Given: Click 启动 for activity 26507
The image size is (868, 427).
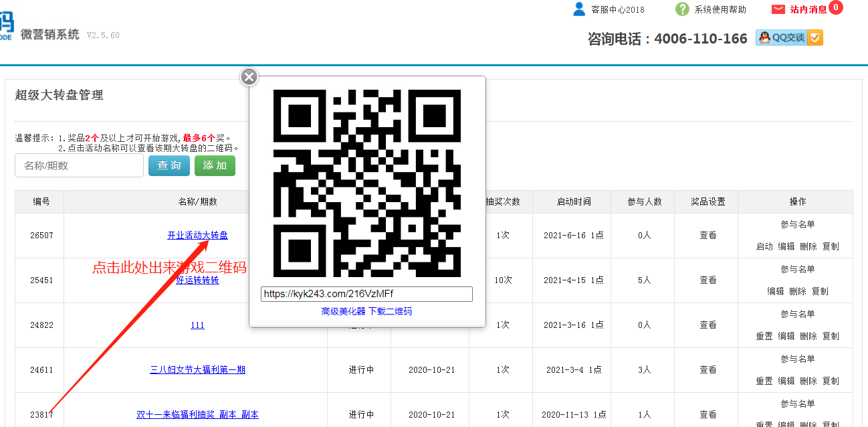Looking at the screenshot, I should 764,246.
